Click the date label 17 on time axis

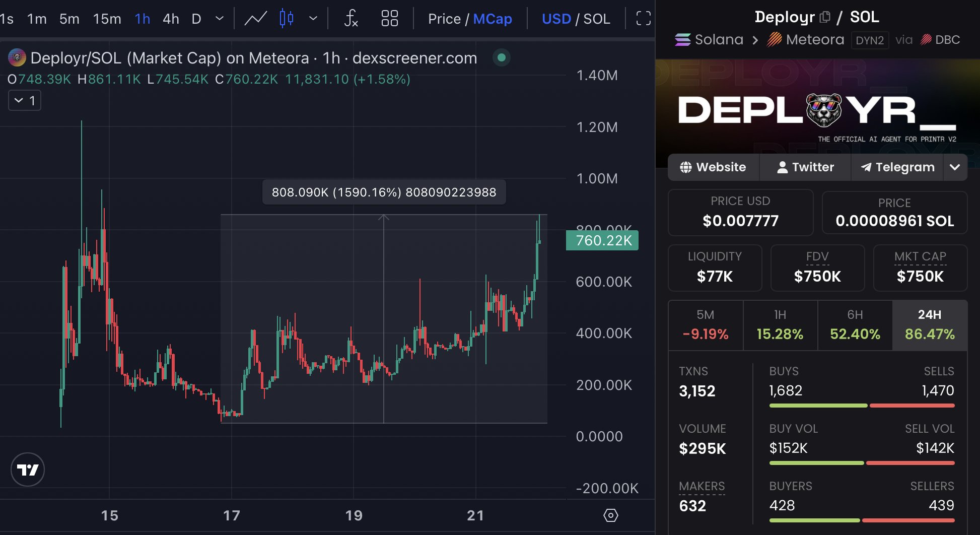232,515
